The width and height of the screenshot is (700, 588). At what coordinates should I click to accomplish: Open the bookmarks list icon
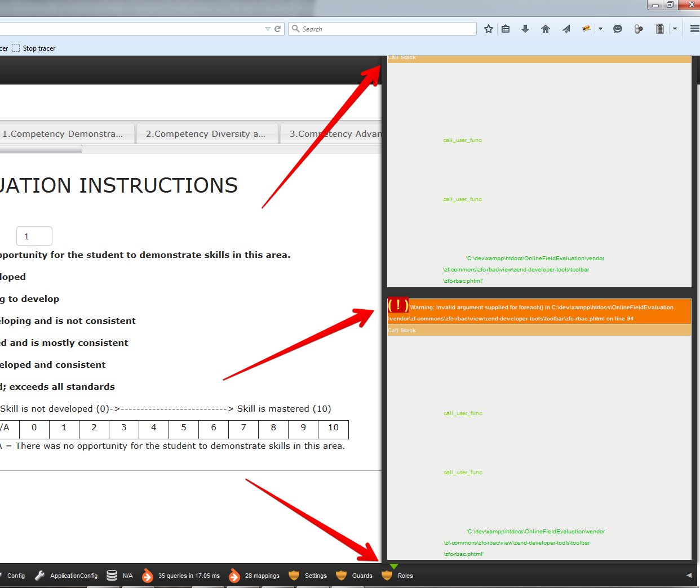coord(506,29)
